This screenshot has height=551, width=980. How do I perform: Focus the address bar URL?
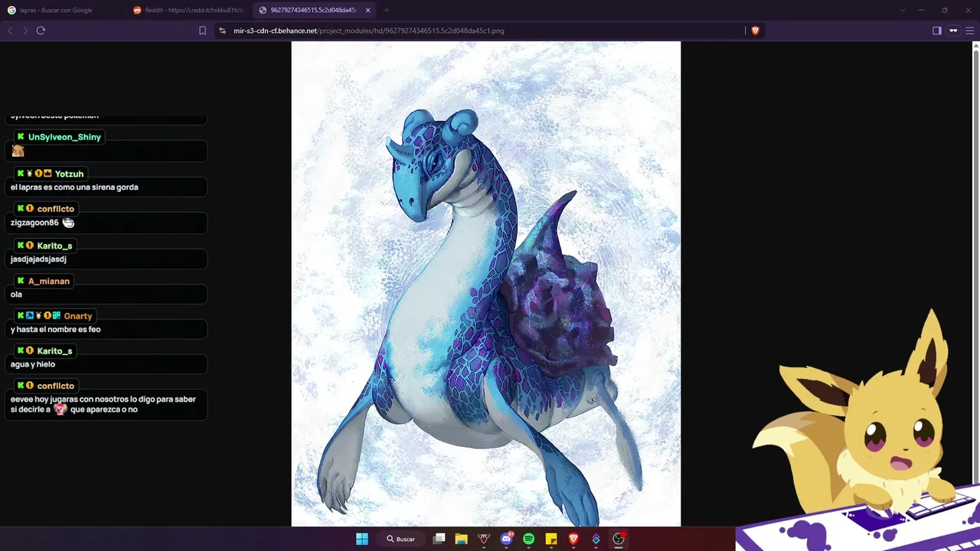coord(368,31)
